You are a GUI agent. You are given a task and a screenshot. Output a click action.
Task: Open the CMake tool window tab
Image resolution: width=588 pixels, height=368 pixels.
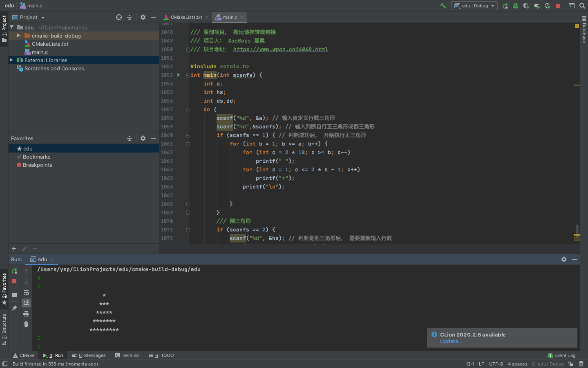23,355
